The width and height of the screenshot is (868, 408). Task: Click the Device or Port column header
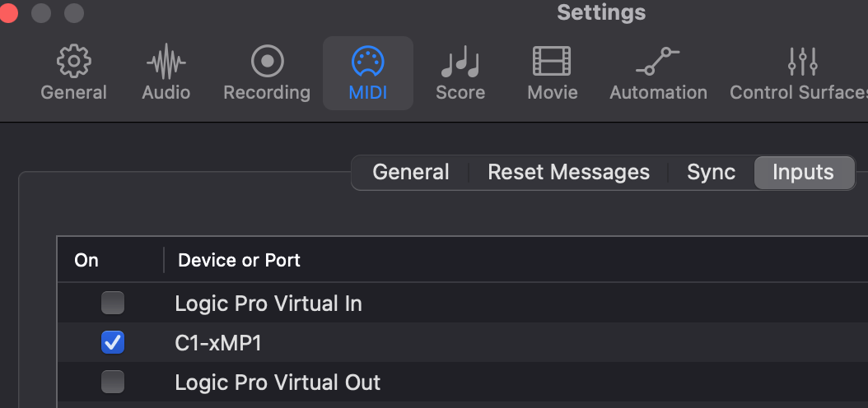239,260
